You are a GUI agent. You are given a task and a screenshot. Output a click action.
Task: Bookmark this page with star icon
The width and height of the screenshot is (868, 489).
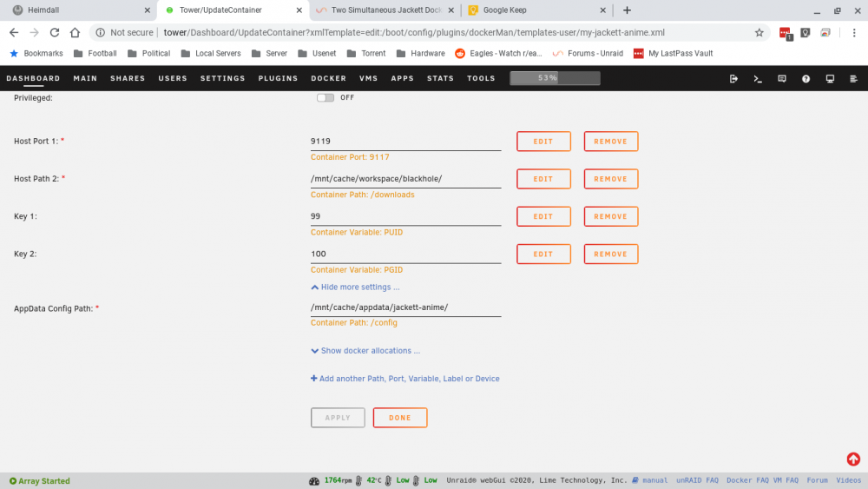click(x=759, y=33)
